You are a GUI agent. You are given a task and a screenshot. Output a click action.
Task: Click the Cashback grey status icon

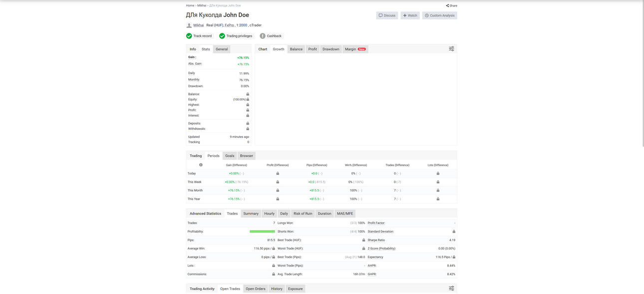(263, 36)
